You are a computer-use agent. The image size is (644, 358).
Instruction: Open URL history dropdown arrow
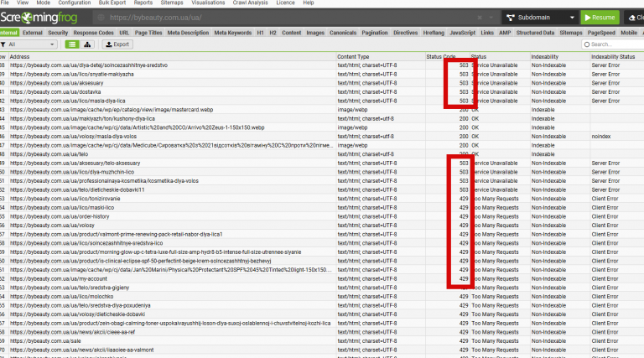(x=491, y=18)
